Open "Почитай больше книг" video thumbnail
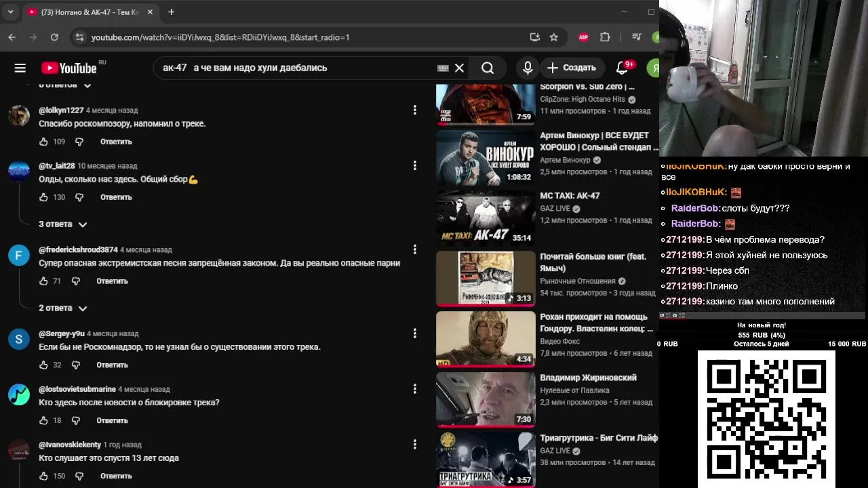 click(486, 279)
